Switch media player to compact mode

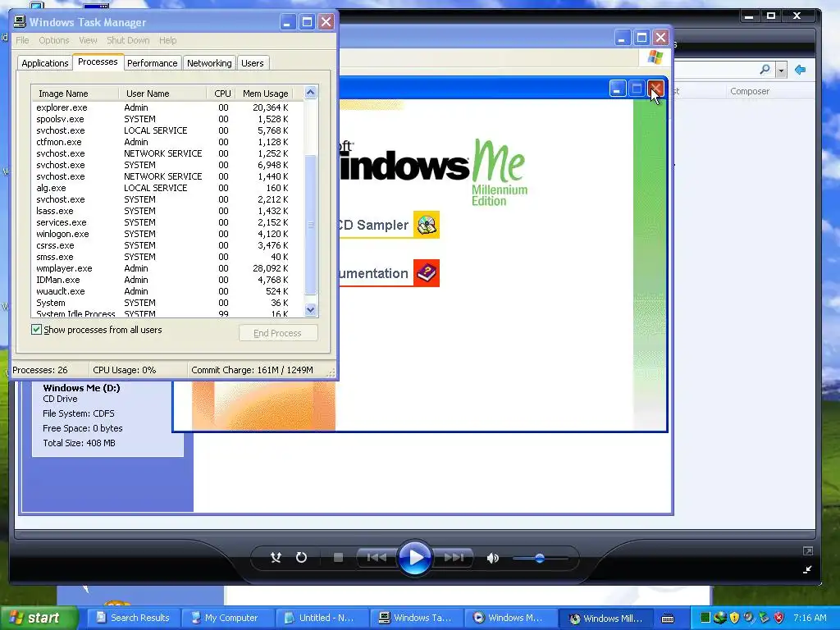tap(808, 569)
